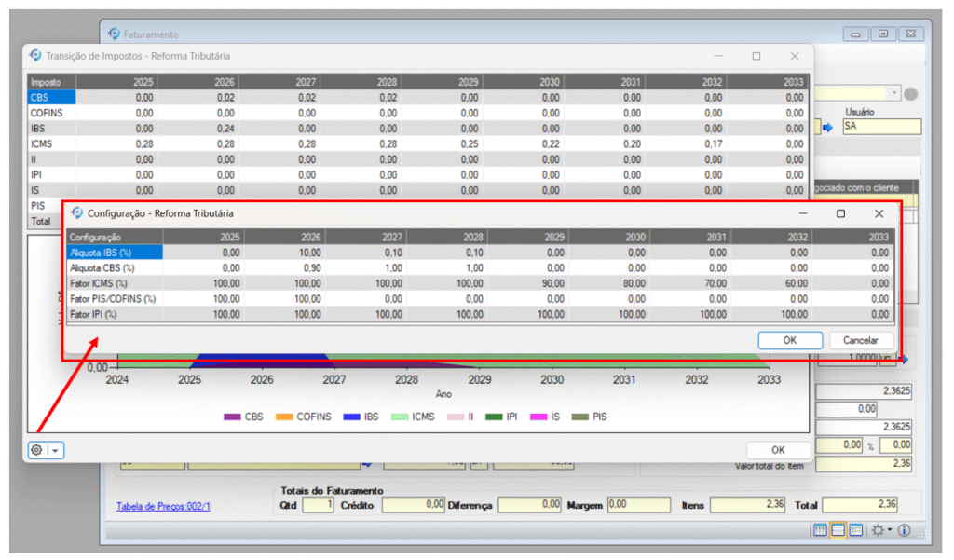Open dropdown arrow next to the gear icon
Viewport: 954px width, 560px height.
(x=54, y=450)
